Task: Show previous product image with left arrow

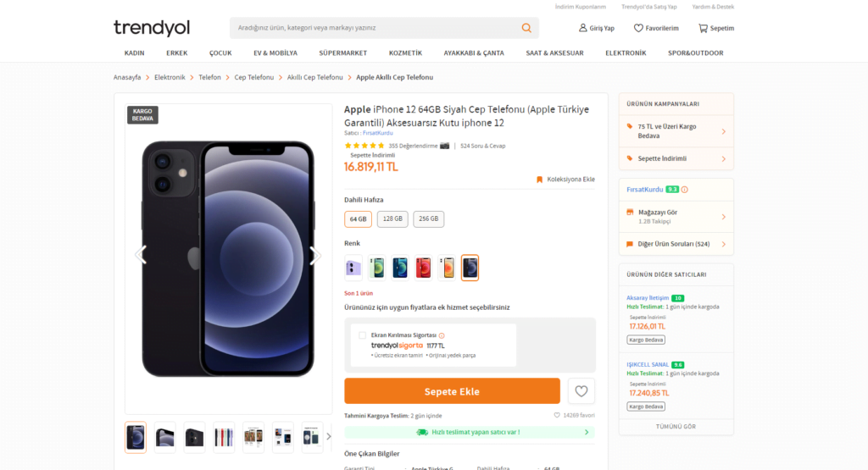Action: pos(141,255)
